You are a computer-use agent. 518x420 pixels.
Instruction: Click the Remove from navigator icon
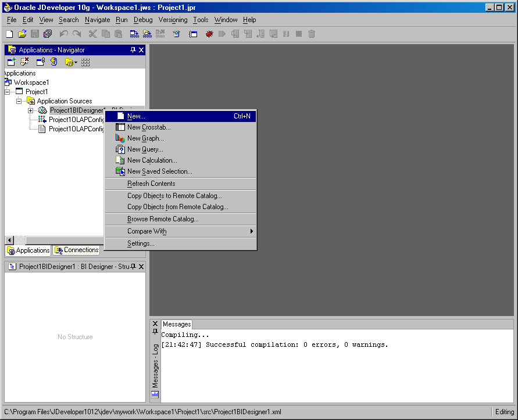point(25,62)
